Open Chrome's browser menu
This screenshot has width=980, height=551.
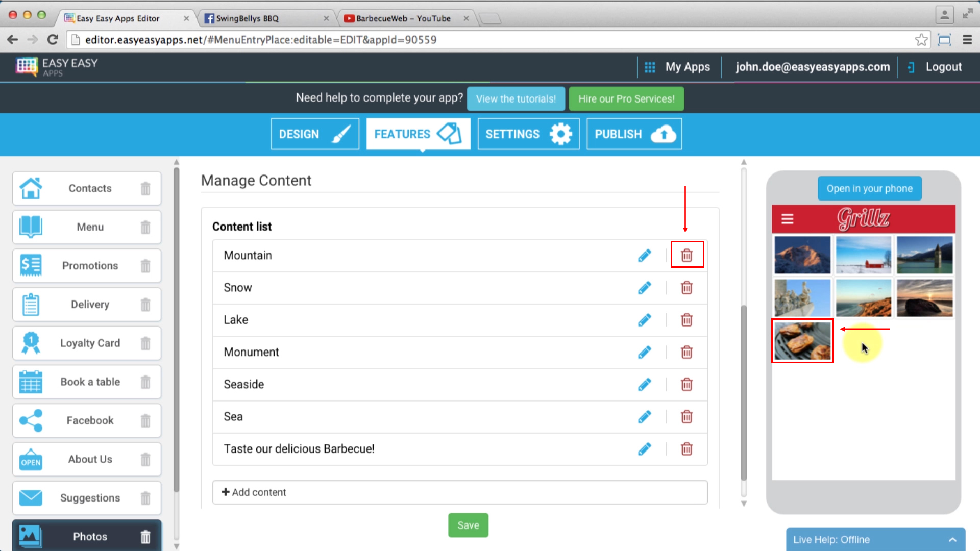pos(968,39)
